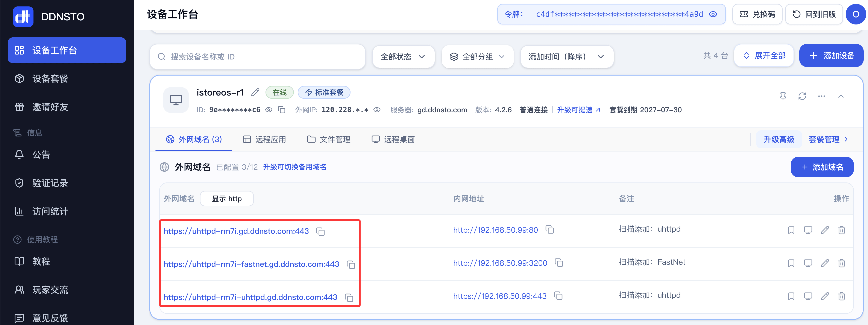Image resolution: width=868 pixels, height=325 pixels.
Task: Open 设备套餐 in the sidebar
Action: click(x=67, y=79)
